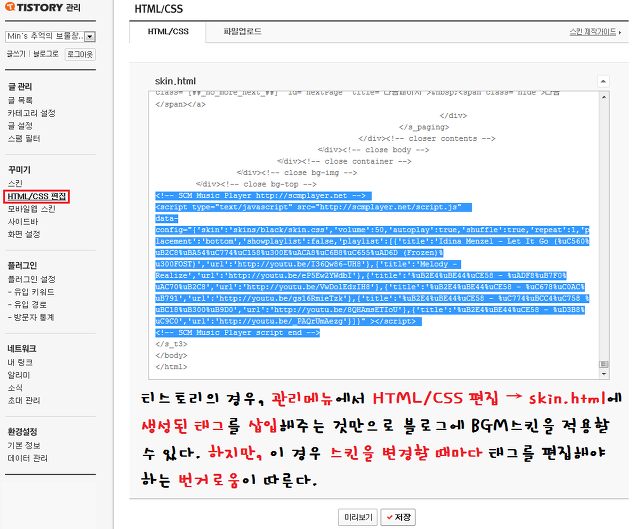Open 알리미 menu item
The height and width of the screenshot is (529, 635).
coord(19,375)
